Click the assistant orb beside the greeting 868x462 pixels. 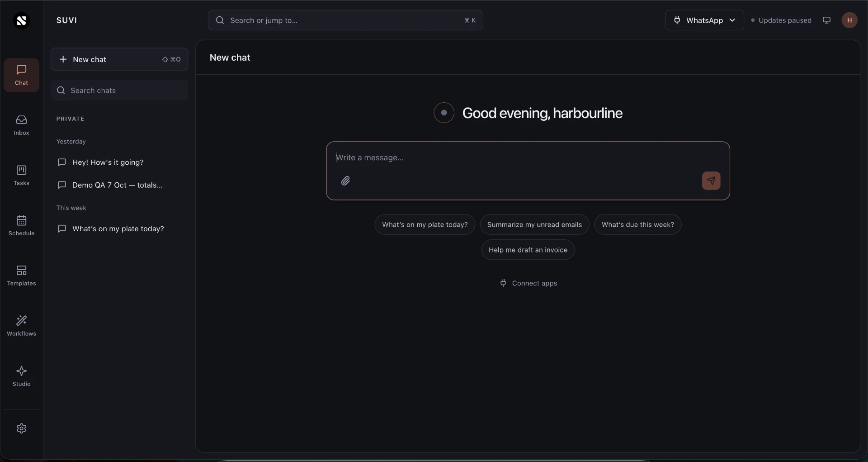tap(444, 113)
